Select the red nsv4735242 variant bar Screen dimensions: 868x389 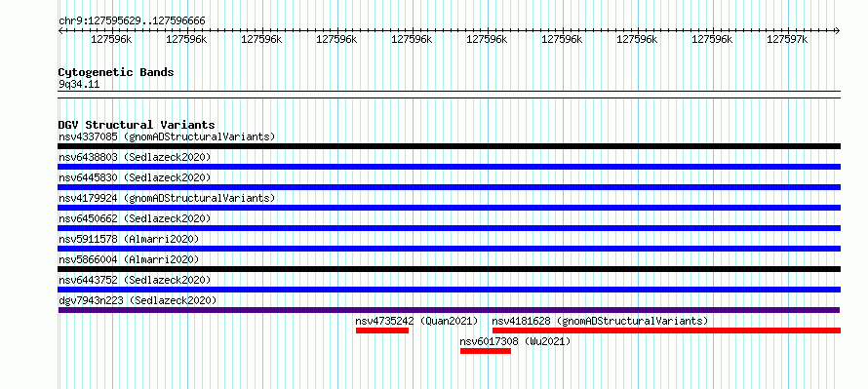coord(382,331)
